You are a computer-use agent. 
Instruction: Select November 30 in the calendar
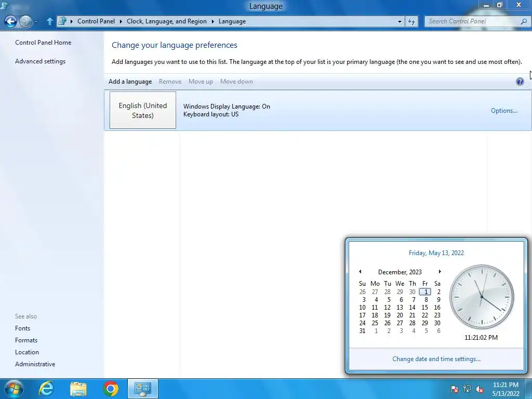[x=412, y=292]
